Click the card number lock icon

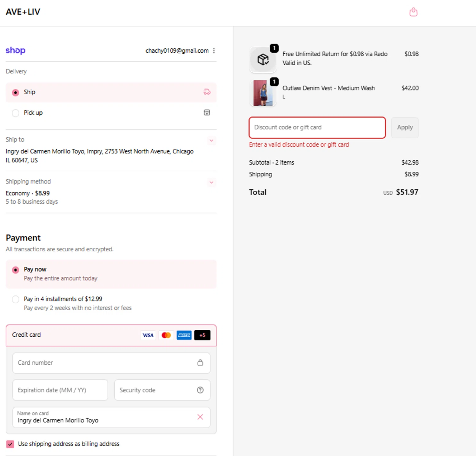click(x=200, y=363)
